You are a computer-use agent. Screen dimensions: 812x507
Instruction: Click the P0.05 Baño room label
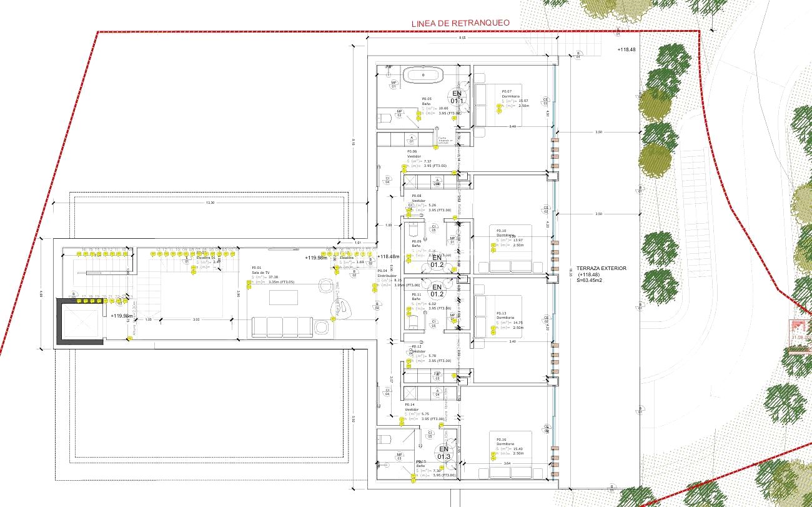tap(427, 101)
